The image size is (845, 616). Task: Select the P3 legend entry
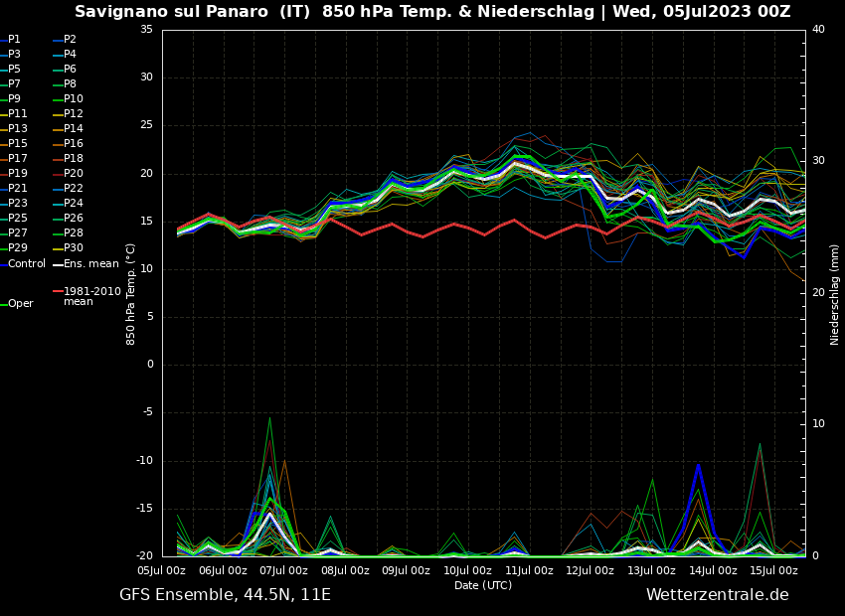click(14, 55)
